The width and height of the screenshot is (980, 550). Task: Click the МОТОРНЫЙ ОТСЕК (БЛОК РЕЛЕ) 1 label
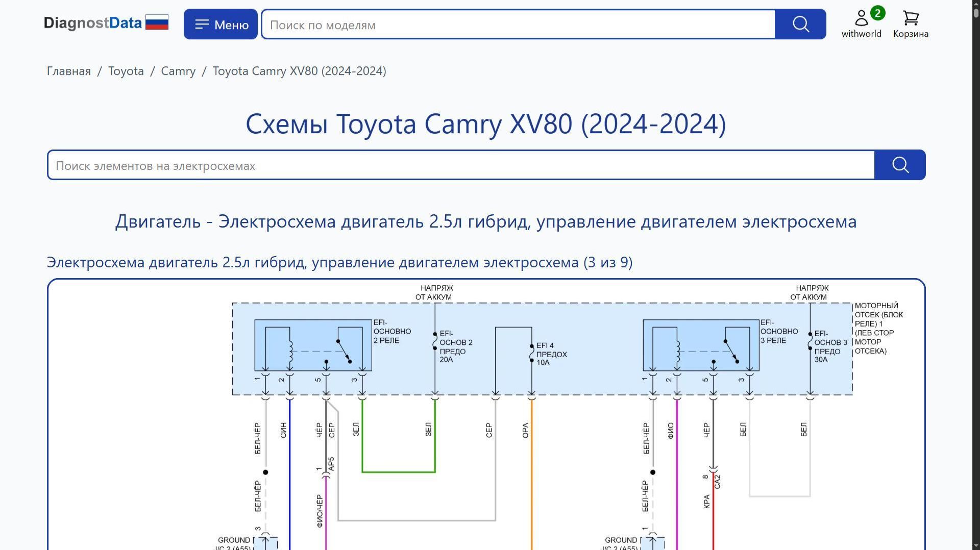(879, 328)
